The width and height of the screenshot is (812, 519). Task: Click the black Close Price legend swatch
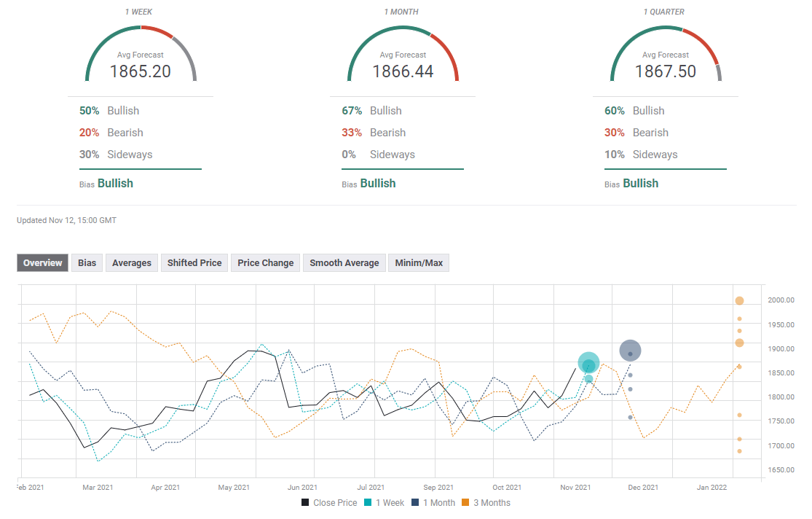[x=306, y=503]
